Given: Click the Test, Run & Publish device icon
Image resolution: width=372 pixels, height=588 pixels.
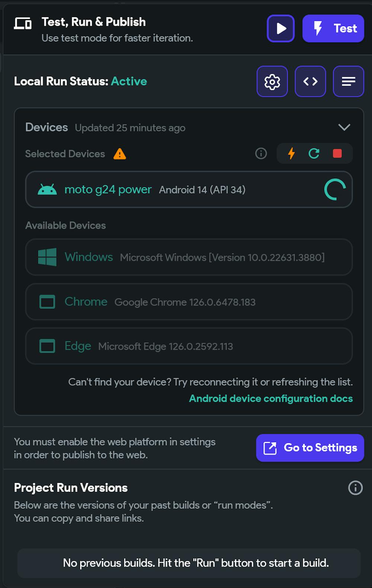Looking at the screenshot, I should point(23,23).
